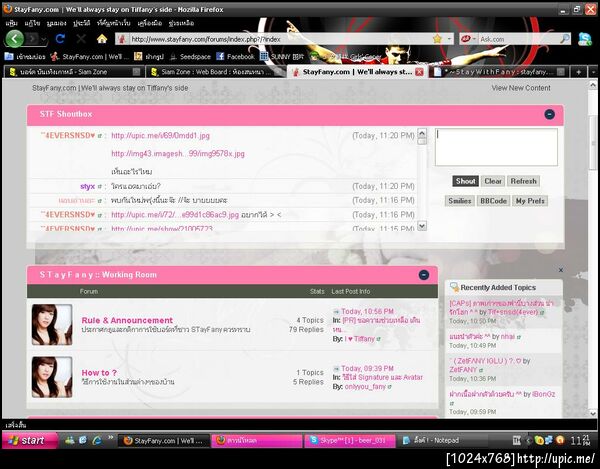Click the Refresh button in shoutbox
Image resolution: width=600 pixels, height=469 pixels.
(x=523, y=181)
